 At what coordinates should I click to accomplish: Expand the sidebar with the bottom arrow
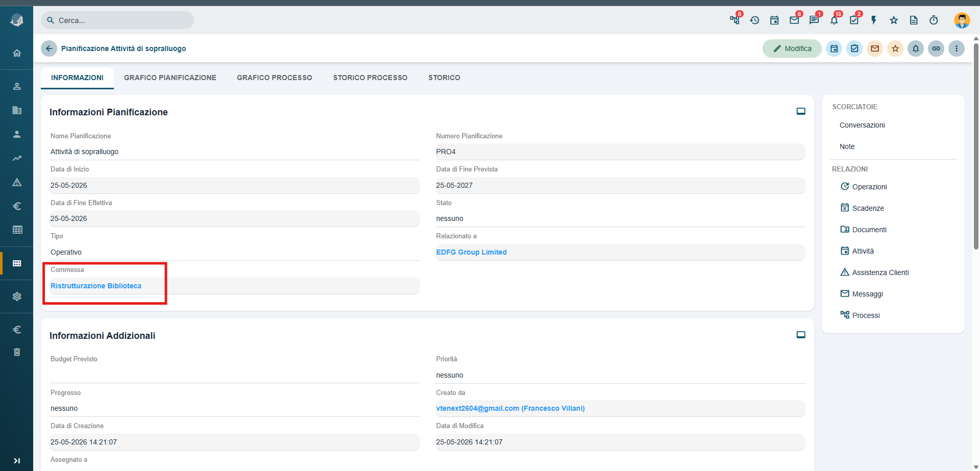pyautogui.click(x=17, y=461)
